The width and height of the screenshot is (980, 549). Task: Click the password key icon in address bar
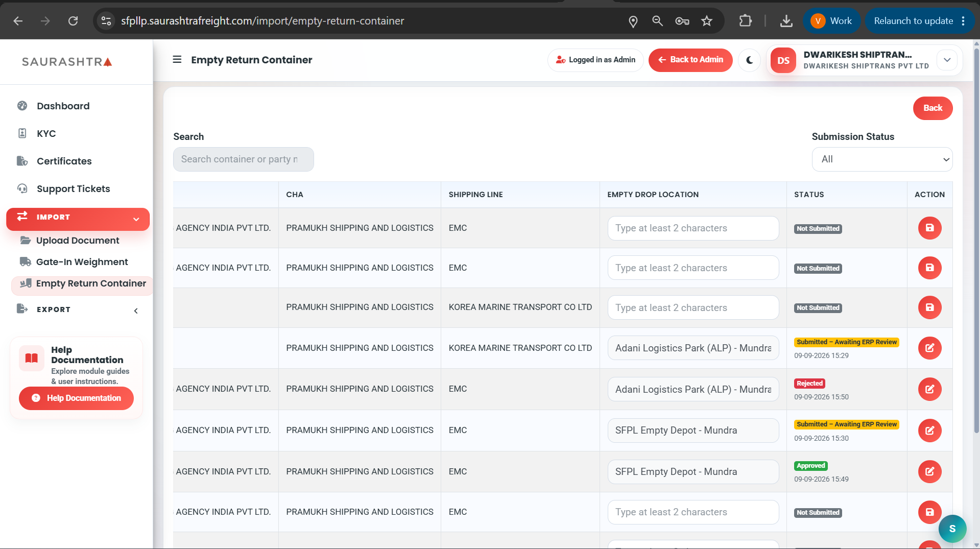(682, 21)
